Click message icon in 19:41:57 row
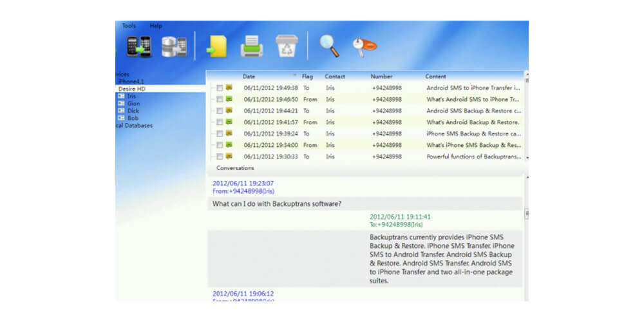Image resolution: width=644 pixels, height=322 pixels. point(229,122)
